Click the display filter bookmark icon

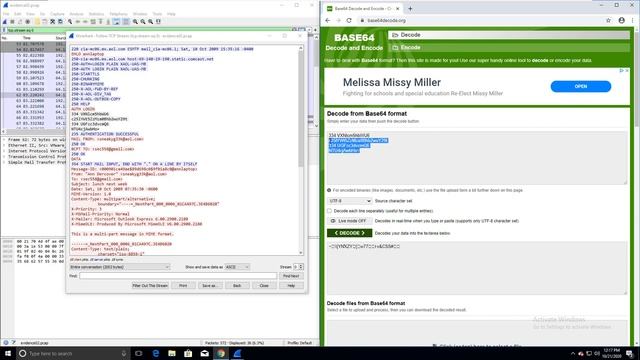click(4, 30)
